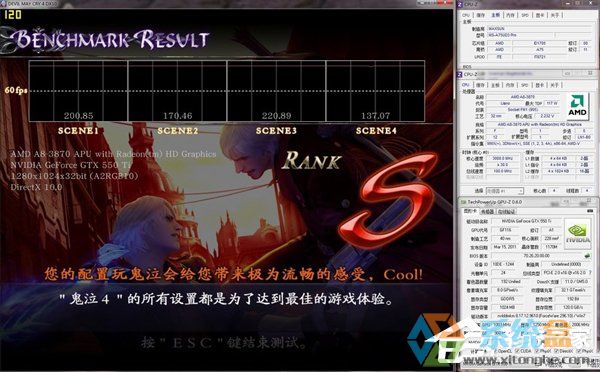Viewport: 600px width, 372px height.
Task: Select the graphics card tab in GPU-Z
Action: [471, 211]
